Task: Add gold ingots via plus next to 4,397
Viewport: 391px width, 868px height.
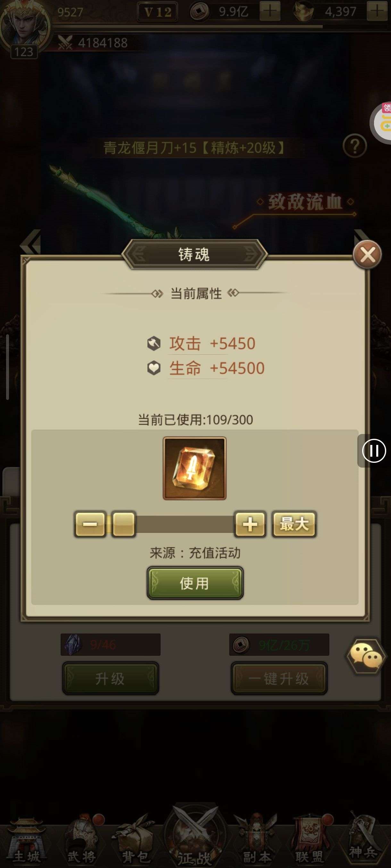Action: click(x=377, y=11)
